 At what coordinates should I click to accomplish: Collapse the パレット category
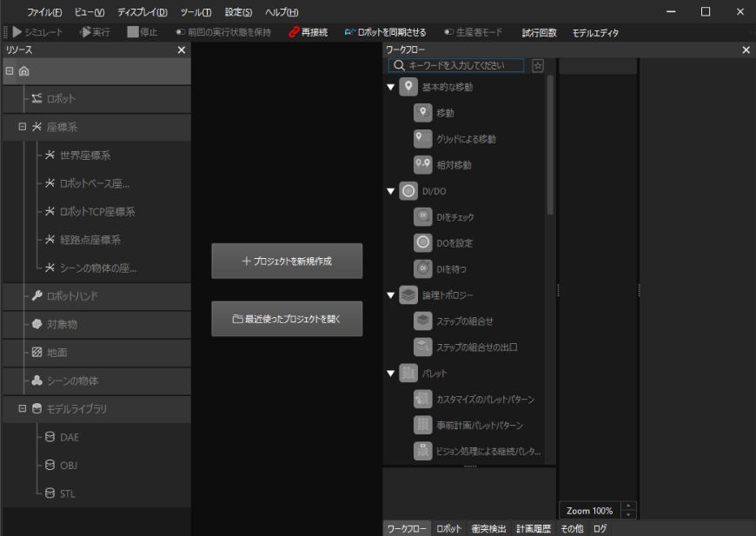391,374
